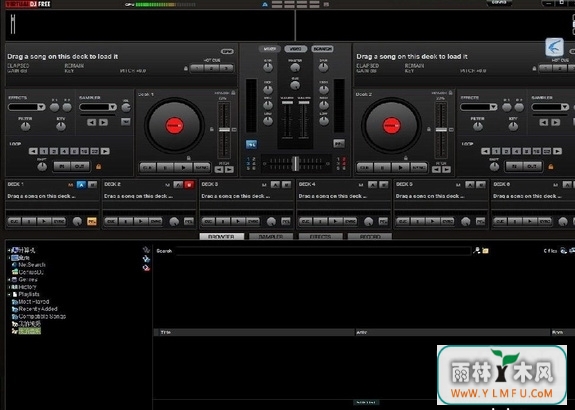Click the left deck loop IN button

pyautogui.click(x=62, y=166)
